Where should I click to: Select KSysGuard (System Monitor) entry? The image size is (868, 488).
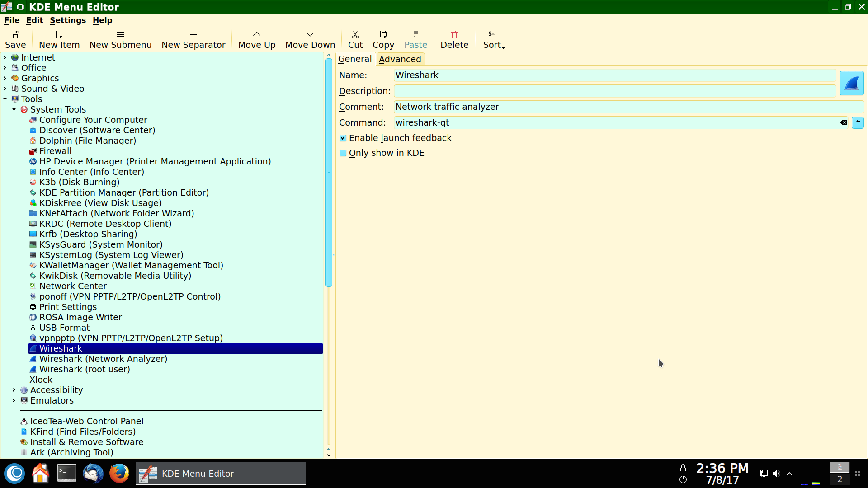click(x=101, y=244)
